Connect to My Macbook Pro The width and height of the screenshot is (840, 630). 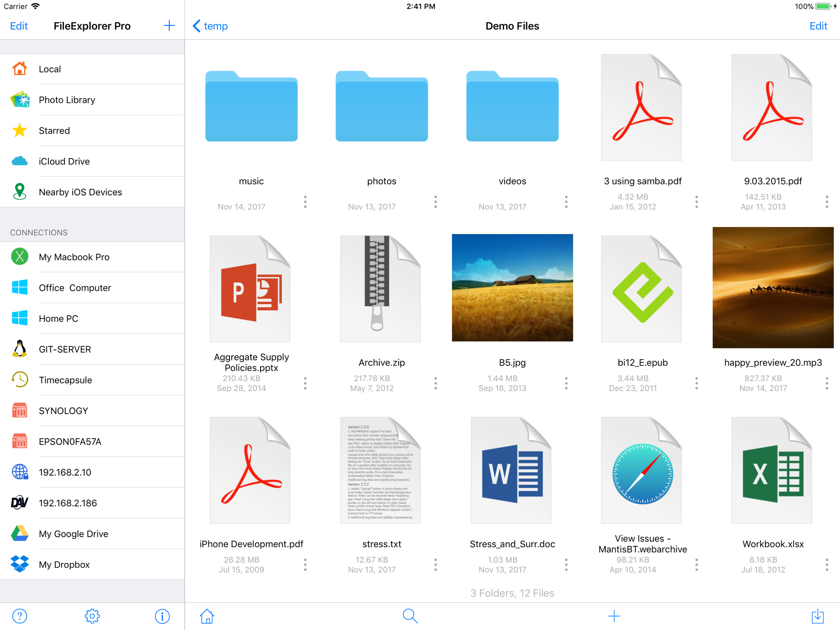(92, 257)
